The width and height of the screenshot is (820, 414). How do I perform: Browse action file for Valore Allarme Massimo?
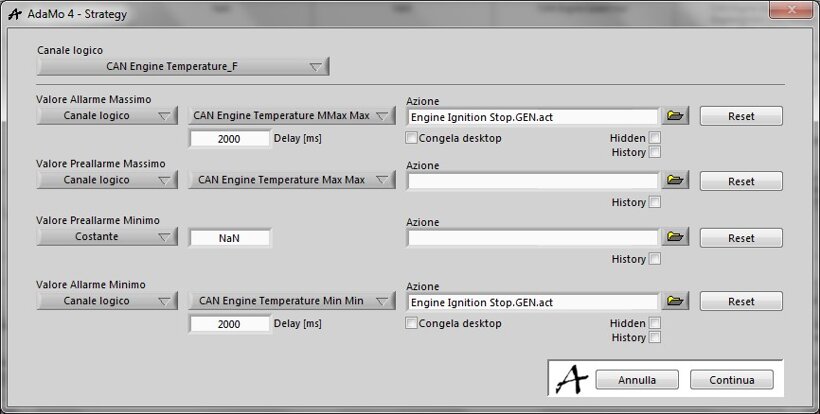click(677, 116)
